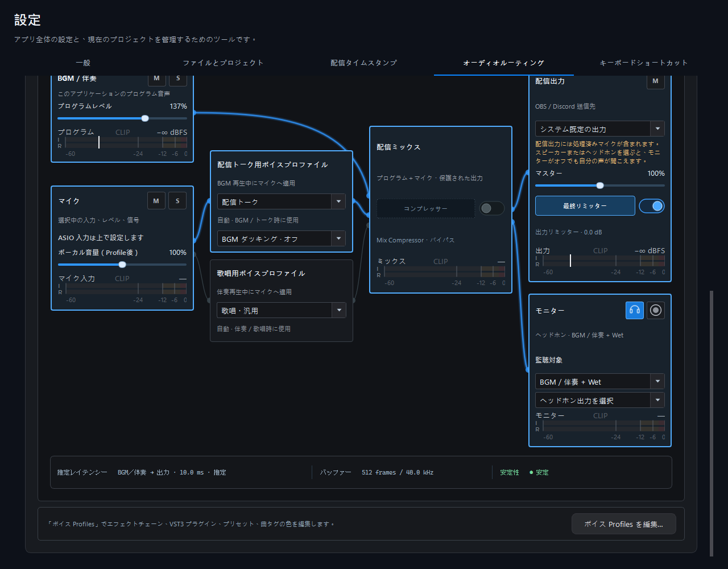728x569 pixels.
Task: Click the 配信ミックス node title
Action: tap(399, 147)
